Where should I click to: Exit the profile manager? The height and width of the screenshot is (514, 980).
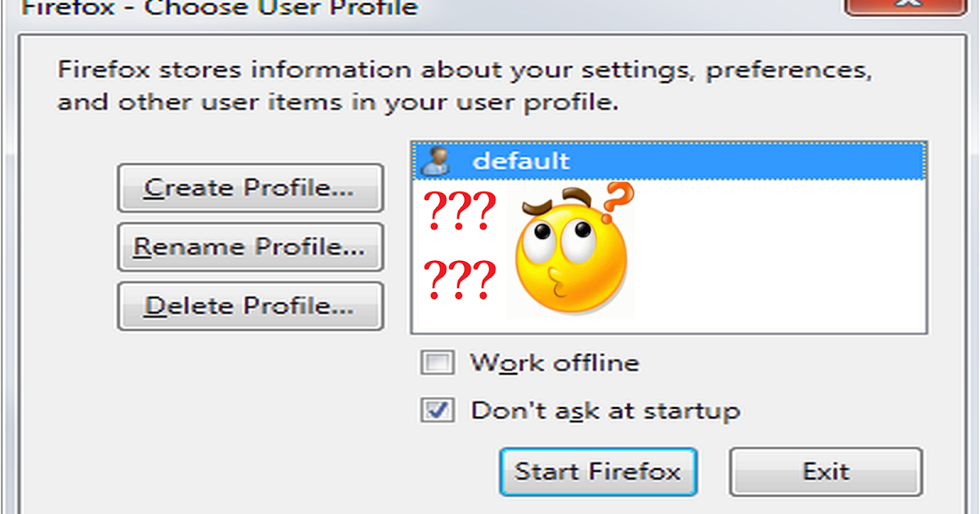(825, 472)
